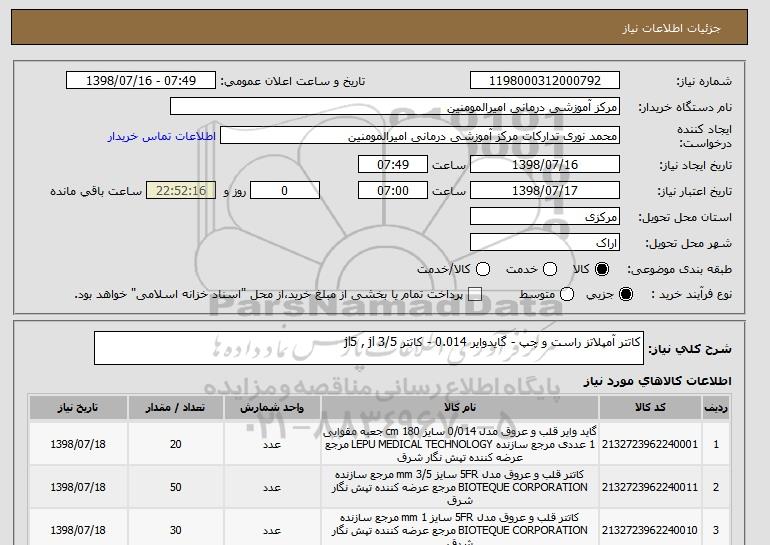The height and width of the screenshot is (545, 770).
Task: Click unit عدد in row 2
Action: pyautogui.click(x=272, y=487)
